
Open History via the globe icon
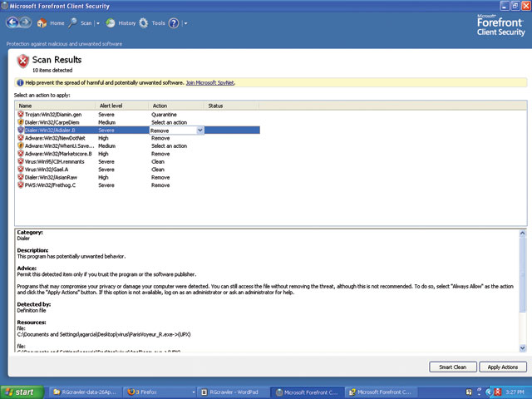(111, 23)
